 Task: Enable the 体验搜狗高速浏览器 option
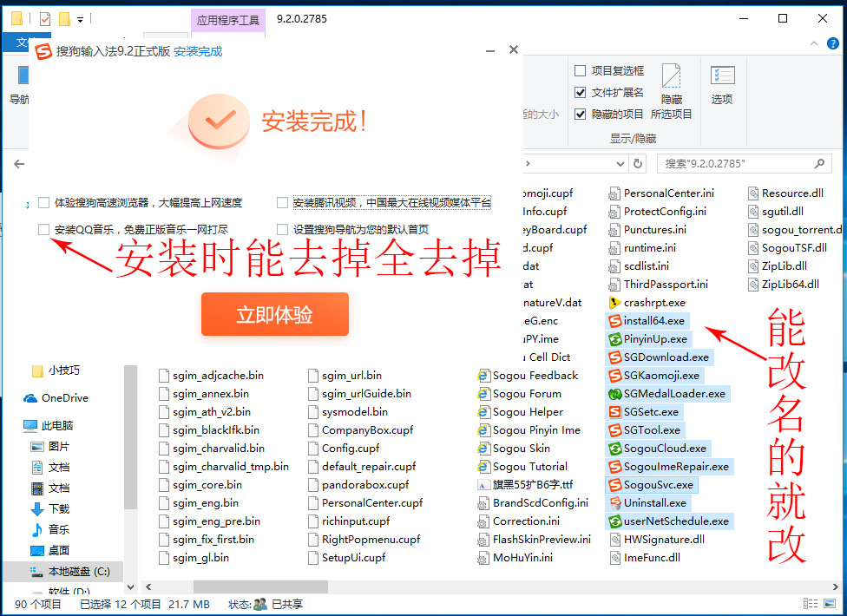click(43, 202)
